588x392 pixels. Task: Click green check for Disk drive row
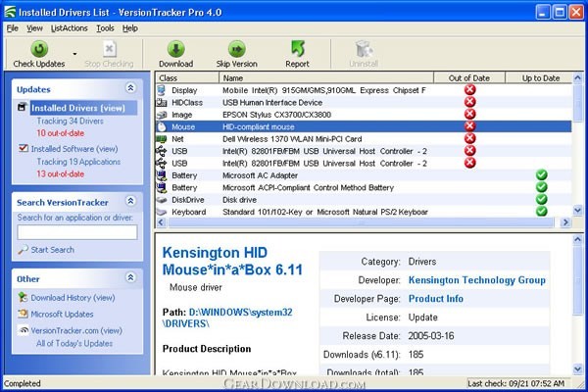click(x=542, y=199)
